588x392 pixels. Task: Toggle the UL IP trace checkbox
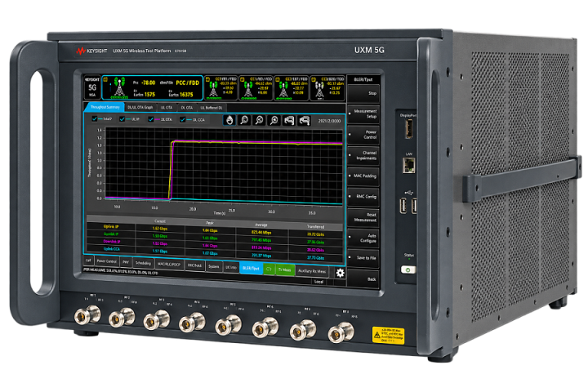point(122,119)
